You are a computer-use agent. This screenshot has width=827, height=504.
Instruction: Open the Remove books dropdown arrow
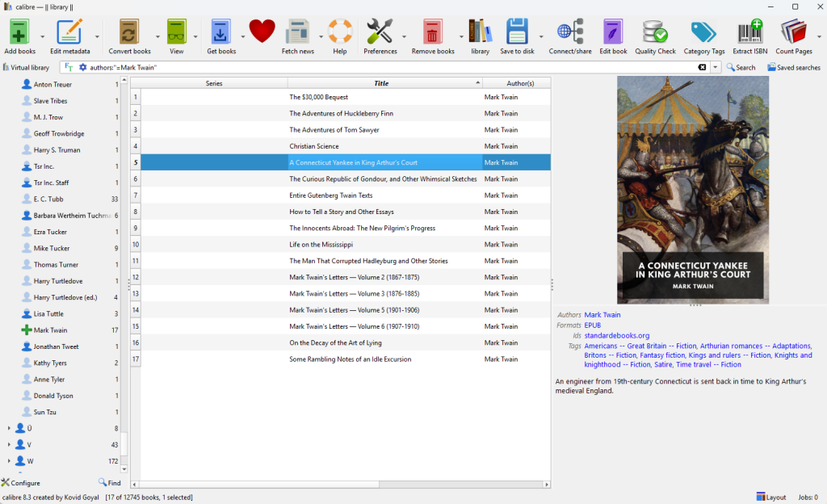[x=461, y=37]
